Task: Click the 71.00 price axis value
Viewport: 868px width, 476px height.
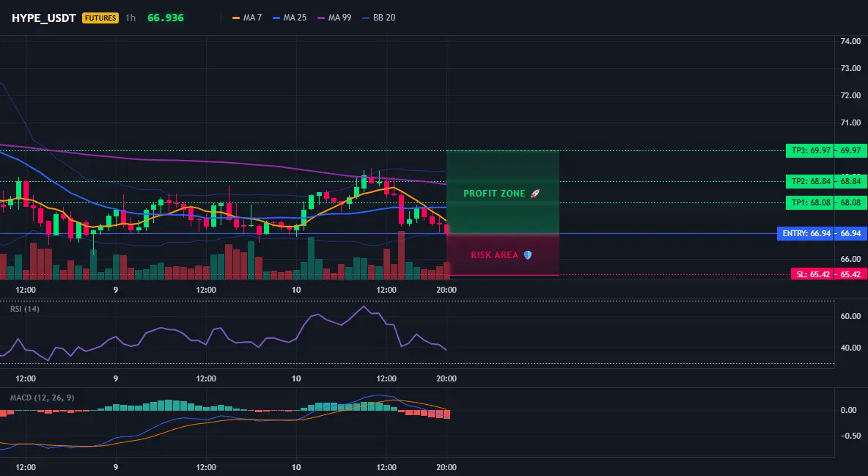Action: point(850,122)
